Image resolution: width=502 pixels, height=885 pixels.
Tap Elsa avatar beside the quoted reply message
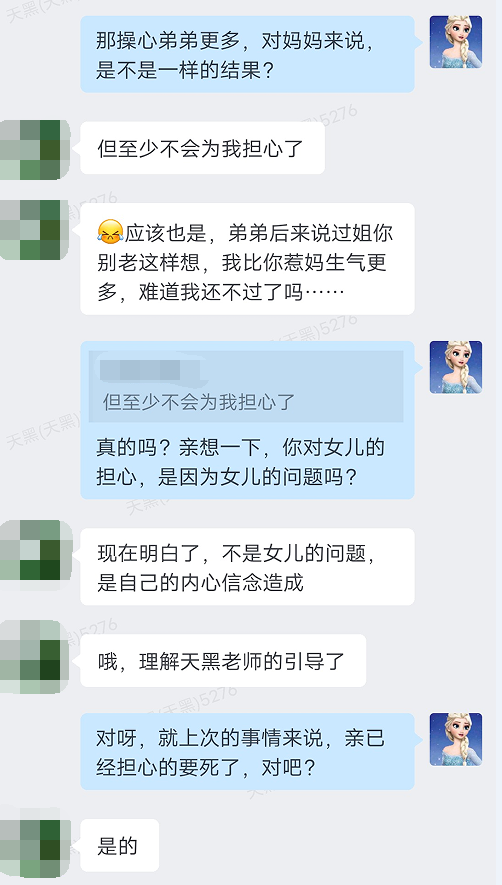click(456, 367)
